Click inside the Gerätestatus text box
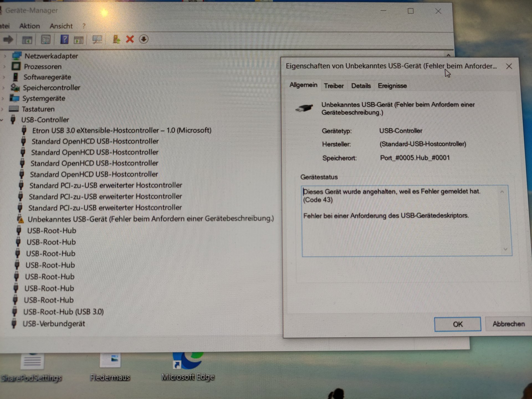The width and height of the screenshot is (532, 399). (407, 221)
